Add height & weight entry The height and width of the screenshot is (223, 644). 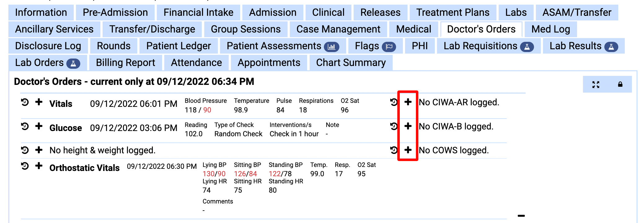pyautogui.click(x=39, y=150)
